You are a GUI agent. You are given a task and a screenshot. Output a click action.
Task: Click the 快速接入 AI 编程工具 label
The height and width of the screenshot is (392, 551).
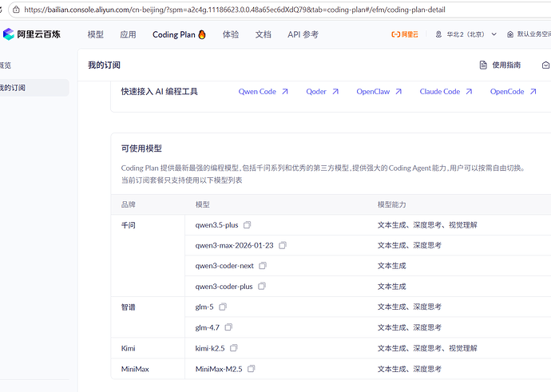pos(160,92)
